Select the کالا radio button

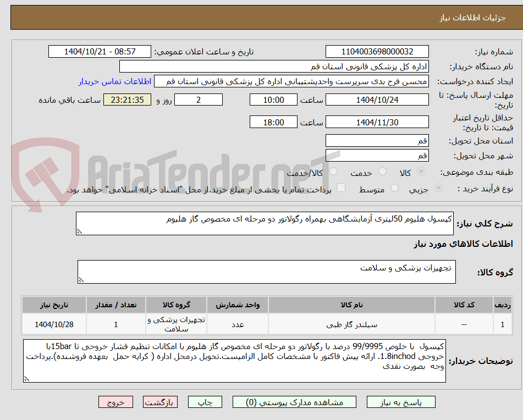(421, 172)
